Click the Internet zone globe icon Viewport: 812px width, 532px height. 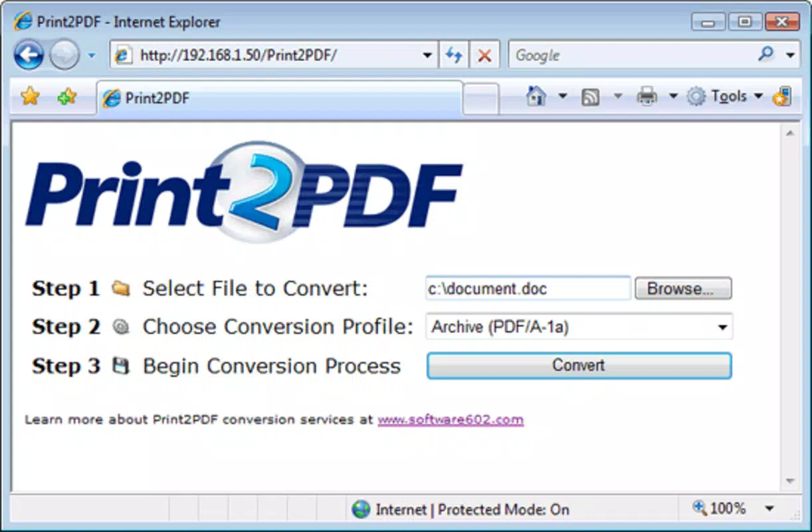[x=361, y=509]
